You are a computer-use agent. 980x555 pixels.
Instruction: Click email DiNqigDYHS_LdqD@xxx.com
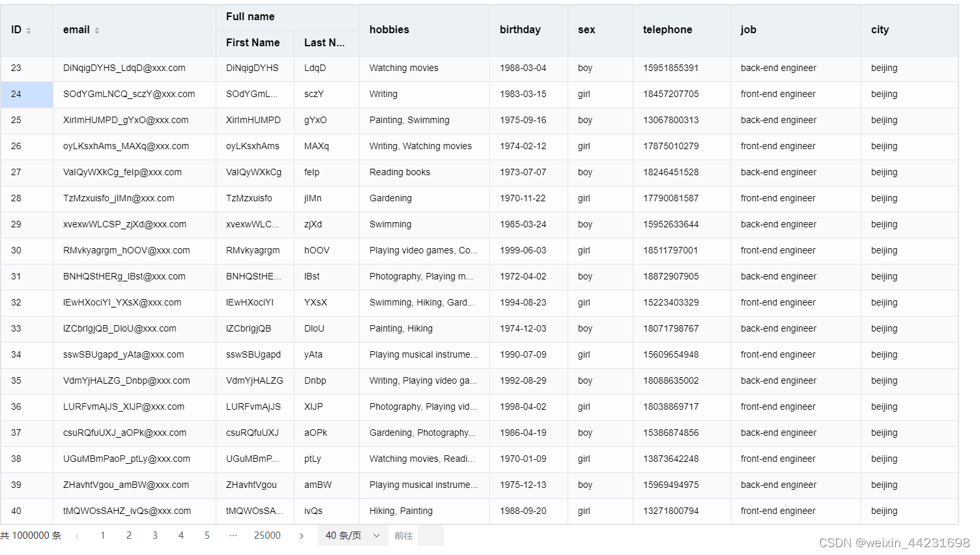tap(124, 68)
